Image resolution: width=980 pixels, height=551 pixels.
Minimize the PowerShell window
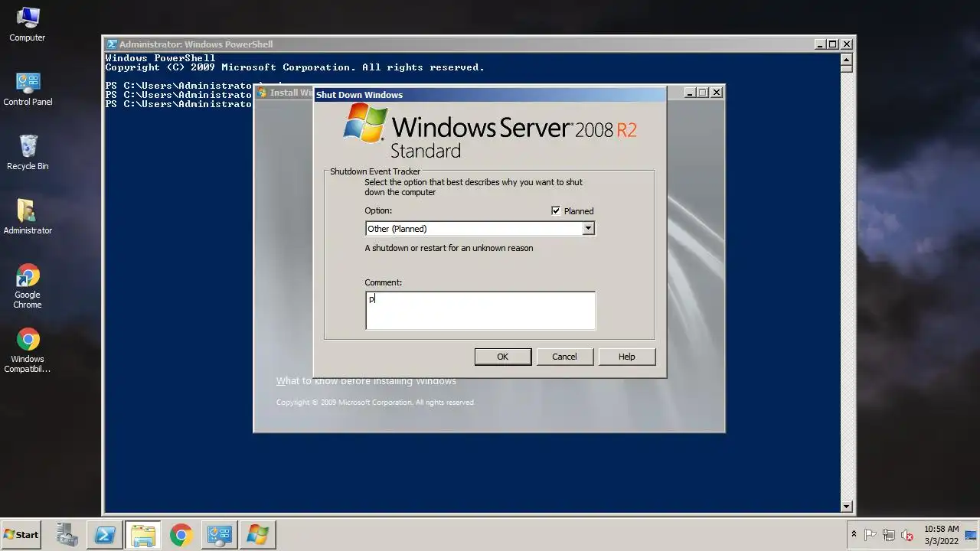click(820, 44)
